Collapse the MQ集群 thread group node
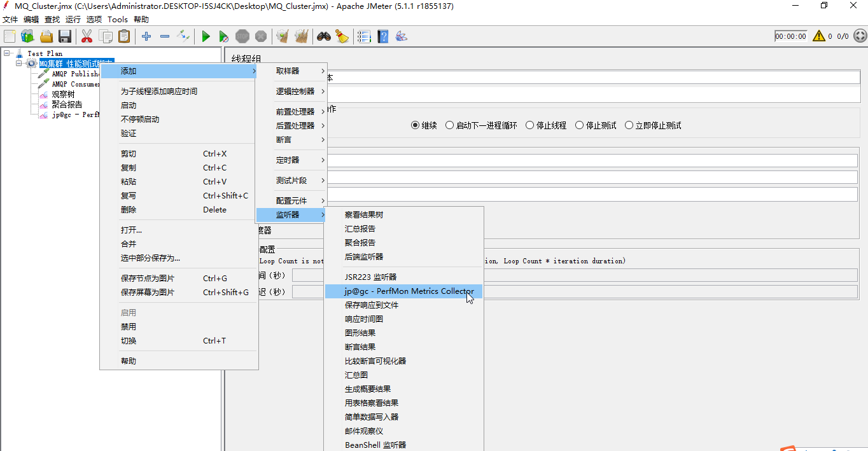868x451 pixels. coord(19,64)
